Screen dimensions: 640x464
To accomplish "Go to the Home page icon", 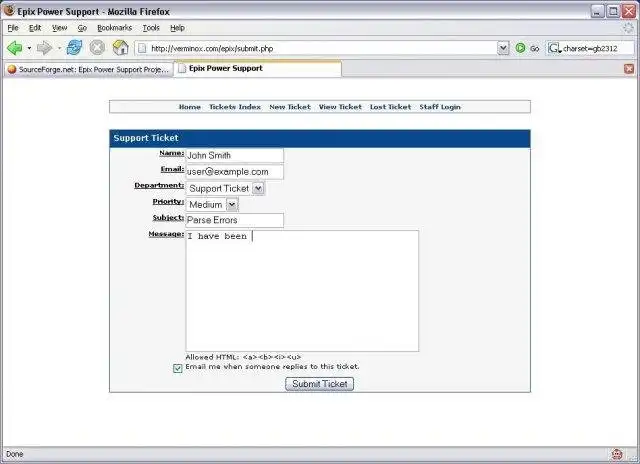I will click(x=120, y=48).
